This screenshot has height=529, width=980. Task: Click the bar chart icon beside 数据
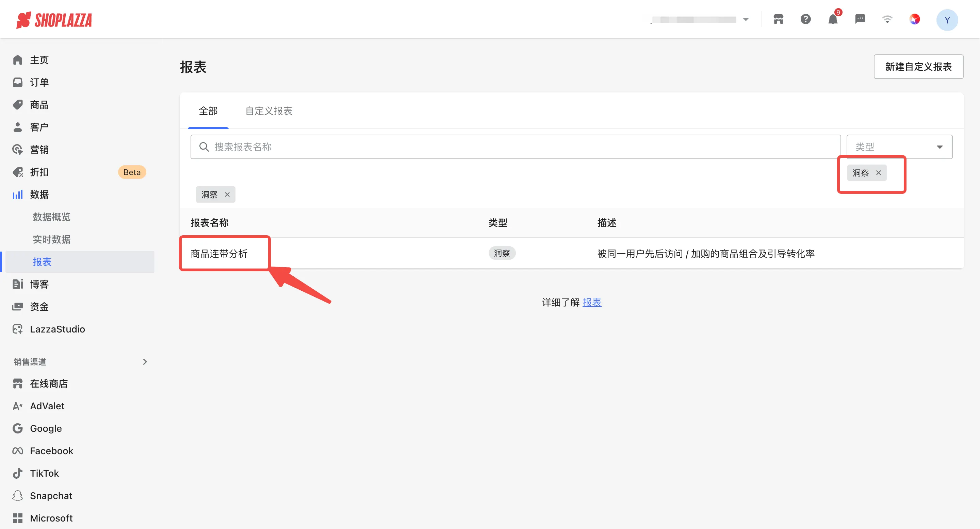click(17, 194)
